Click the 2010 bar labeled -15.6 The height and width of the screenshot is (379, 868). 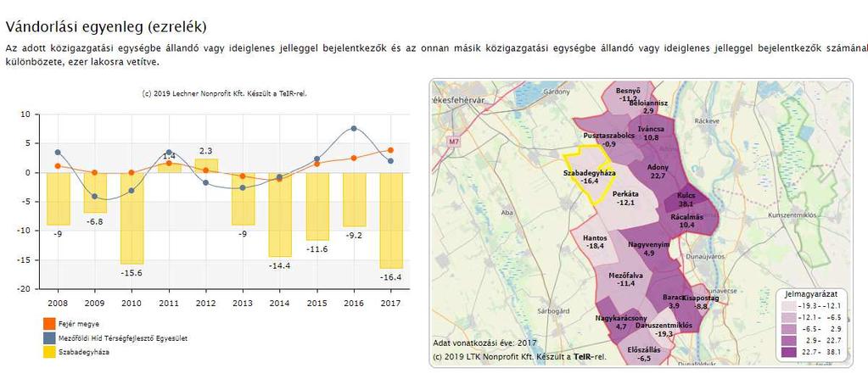click(x=132, y=219)
